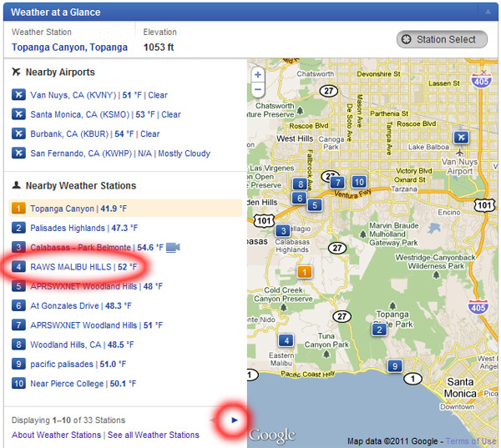Open Palisades Highlands station
The height and width of the screenshot is (448, 501).
(x=84, y=228)
